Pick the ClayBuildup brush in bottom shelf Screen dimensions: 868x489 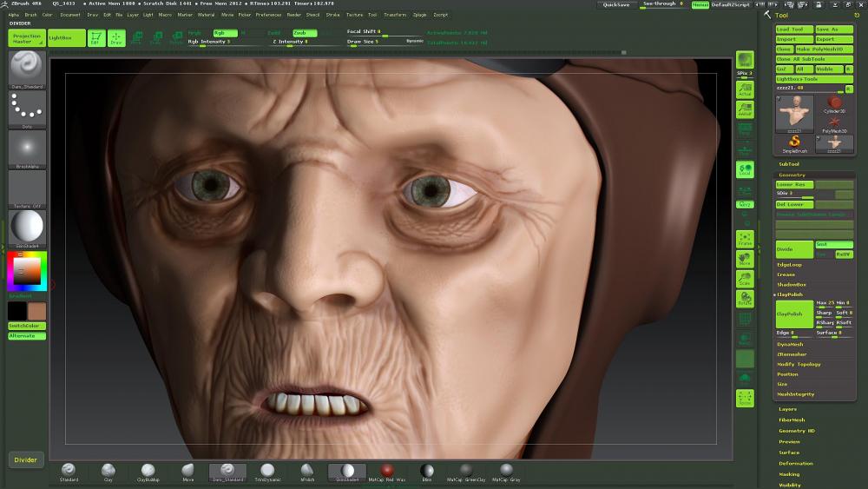[x=148, y=472]
